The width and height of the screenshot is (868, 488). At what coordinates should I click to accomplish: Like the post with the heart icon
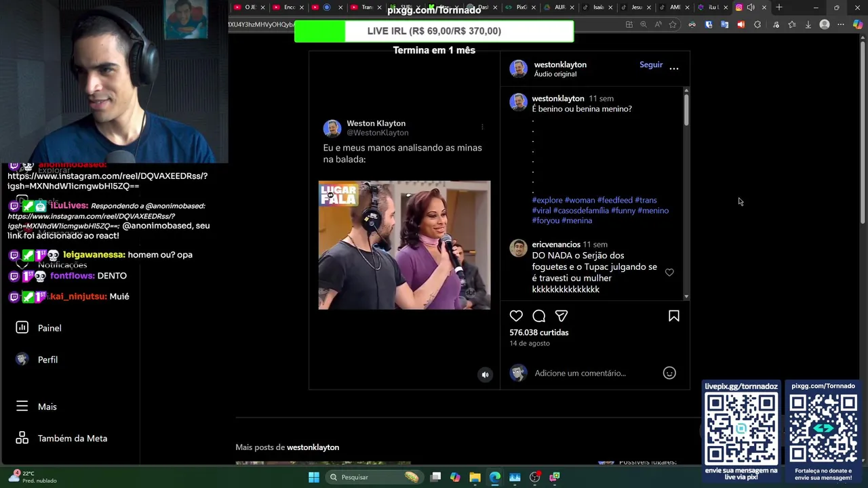click(x=516, y=316)
